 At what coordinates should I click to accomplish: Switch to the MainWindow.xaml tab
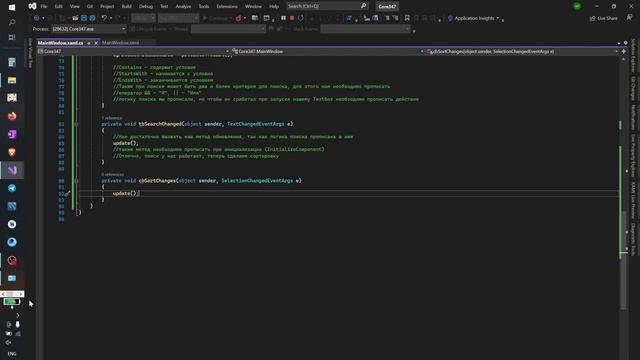click(x=120, y=42)
